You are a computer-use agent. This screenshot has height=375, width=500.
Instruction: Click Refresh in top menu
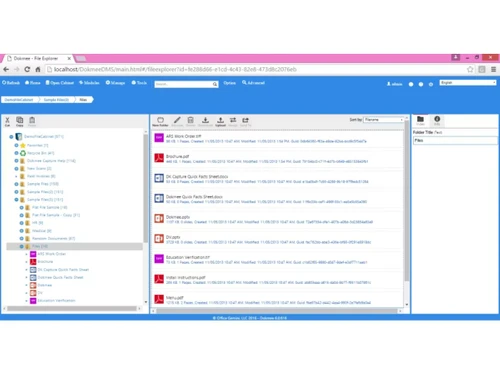tap(11, 83)
